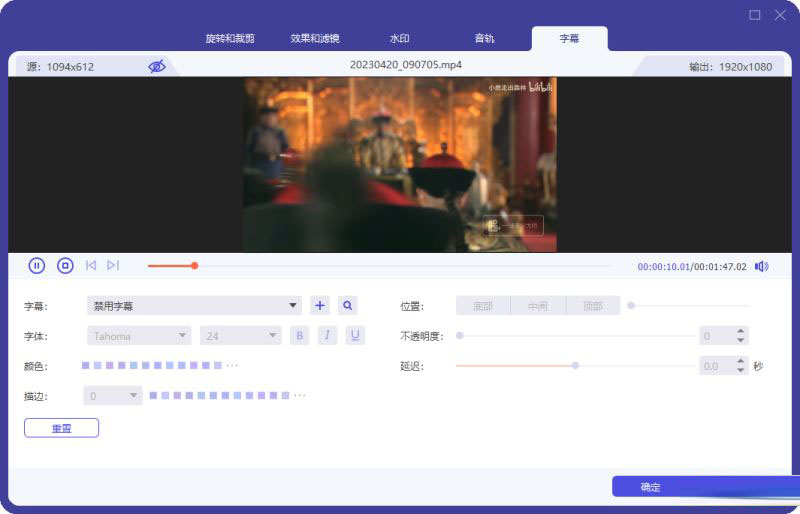Open the 描边 outline width dropdown
800x514 pixels.
[113, 396]
